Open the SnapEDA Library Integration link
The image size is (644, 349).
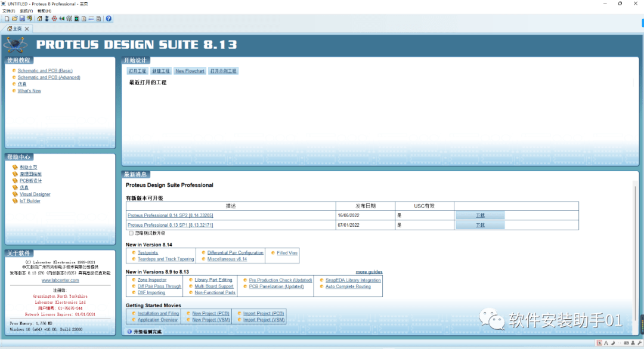353,280
